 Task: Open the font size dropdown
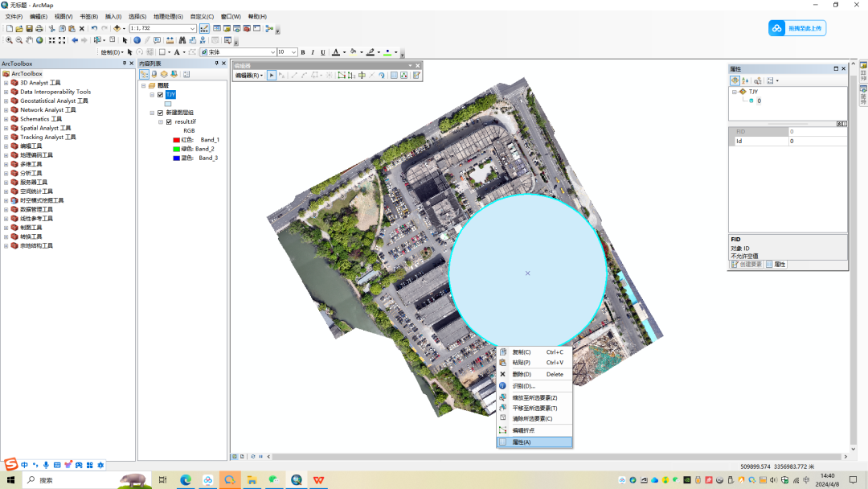(293, 52)
